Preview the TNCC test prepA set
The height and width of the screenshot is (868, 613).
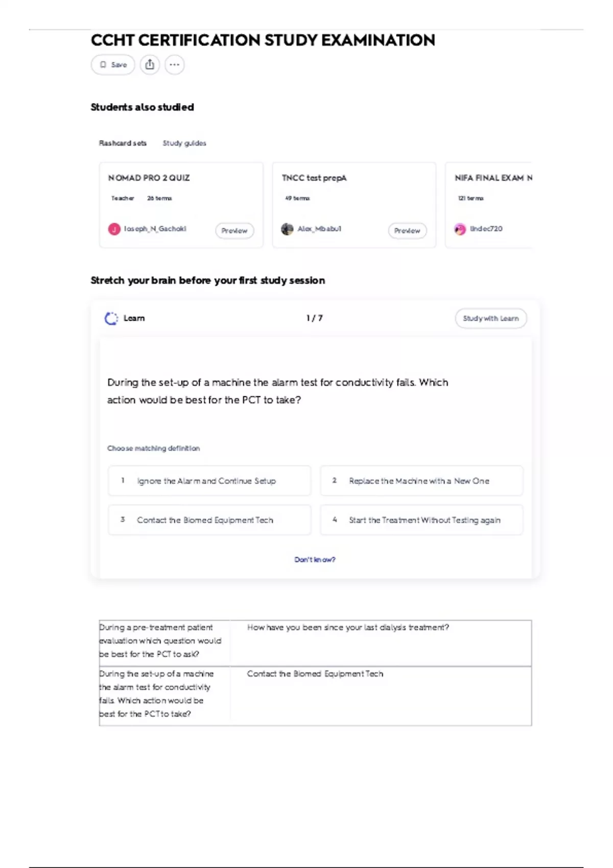[x=407, y=231]
